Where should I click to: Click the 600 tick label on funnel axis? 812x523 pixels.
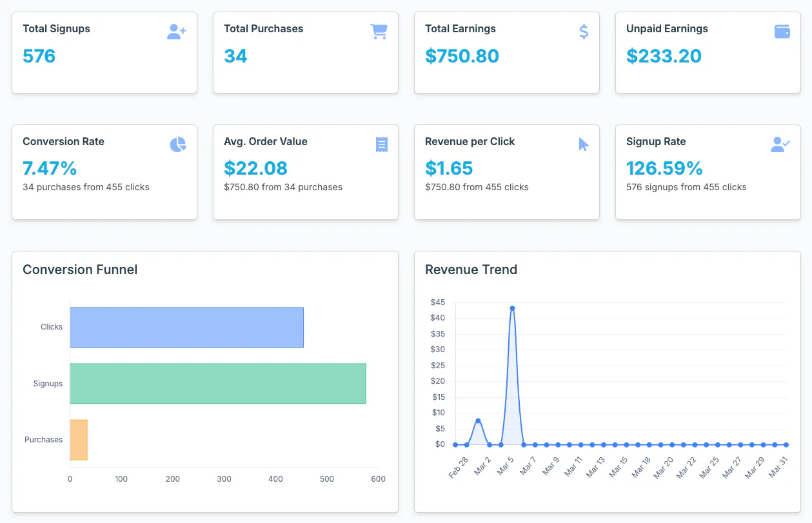378,479
